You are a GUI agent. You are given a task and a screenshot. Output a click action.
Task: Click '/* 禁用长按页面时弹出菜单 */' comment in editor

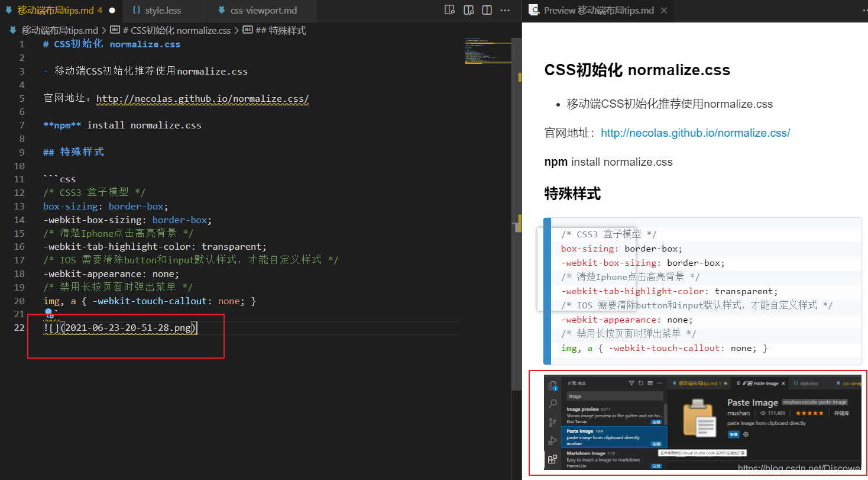click(118, 288)
